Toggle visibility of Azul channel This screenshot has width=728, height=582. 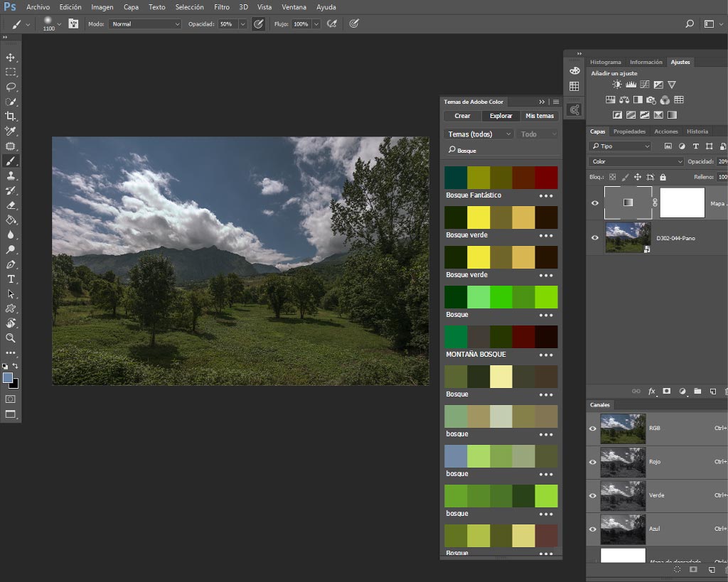pos(593,529)
